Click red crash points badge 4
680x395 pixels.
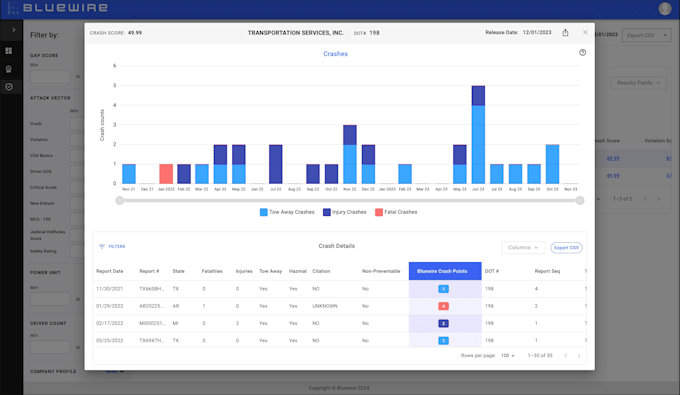click(443, 306)
